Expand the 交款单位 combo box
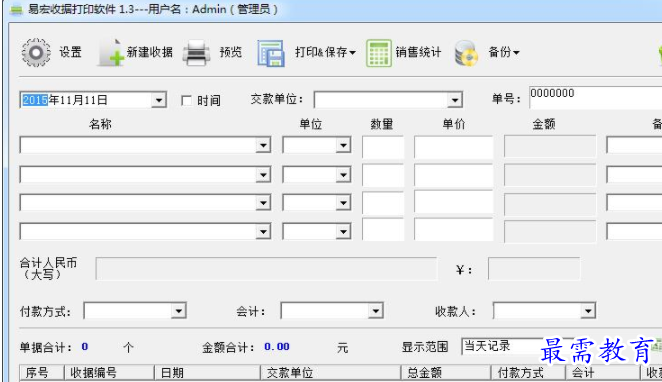 (455, 100)
